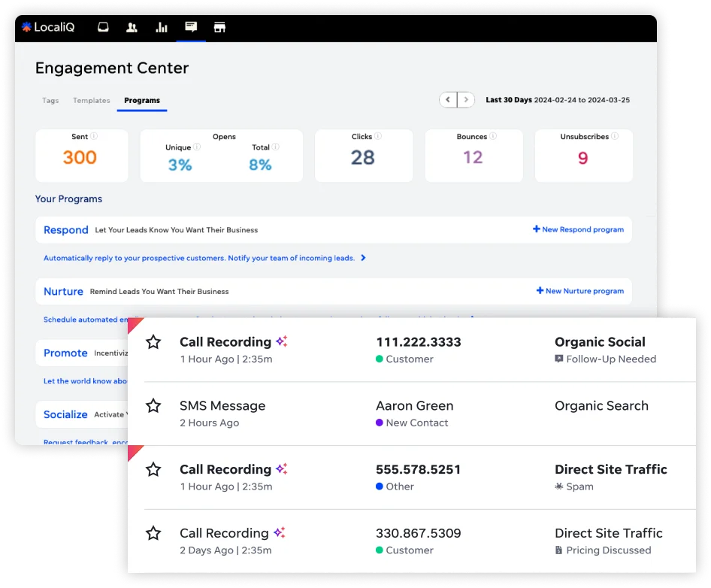The width and height of the screenshot is (711, 588).
Task: Open phone number 330.867.5309
Action: coord(418,533)
